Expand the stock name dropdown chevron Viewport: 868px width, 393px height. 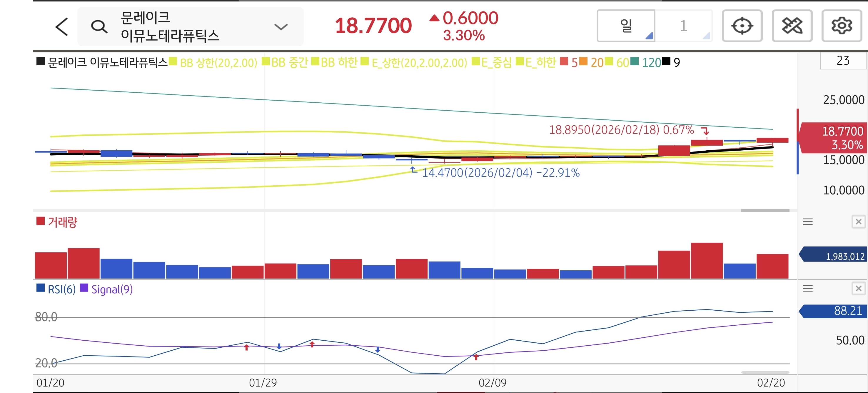click(281, 27)
